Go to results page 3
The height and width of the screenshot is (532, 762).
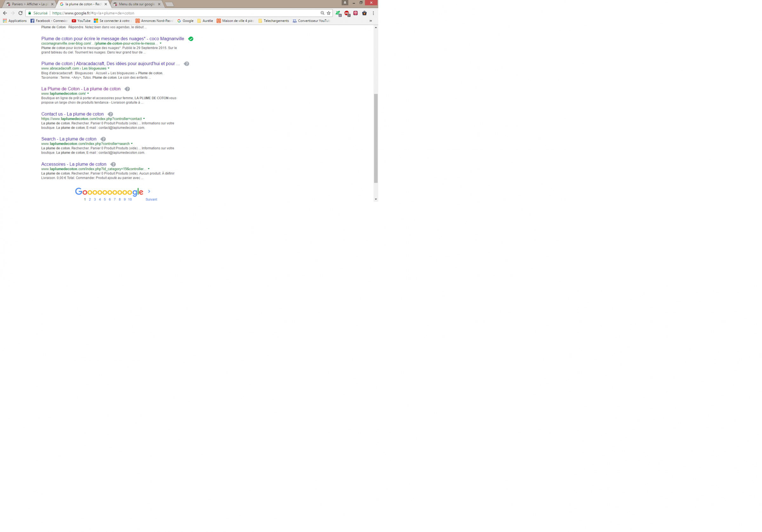pyautogui.click(x=95, y=200)
